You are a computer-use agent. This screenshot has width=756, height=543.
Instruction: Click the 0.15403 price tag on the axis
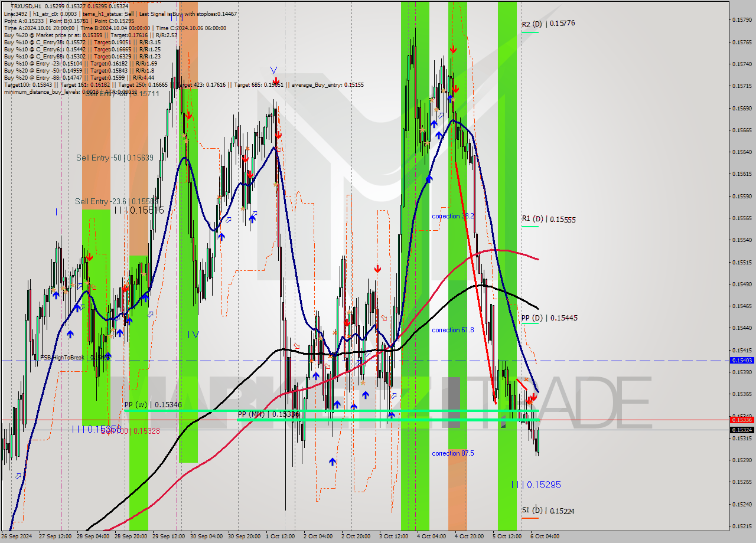coord(742,360)
